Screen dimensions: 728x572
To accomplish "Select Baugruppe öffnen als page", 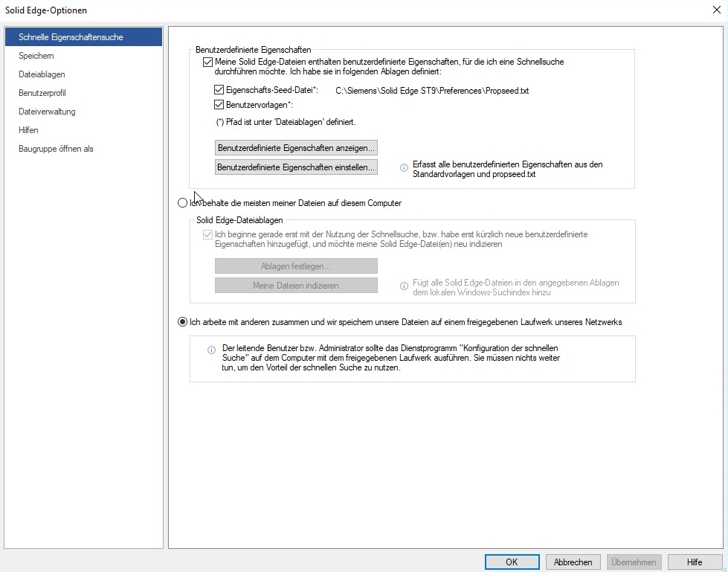I will coord(56,149).
